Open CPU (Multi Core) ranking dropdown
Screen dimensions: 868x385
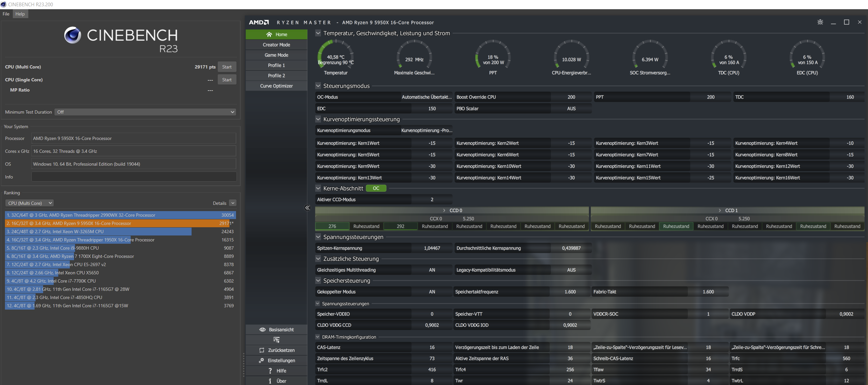(x=29, y=203)
